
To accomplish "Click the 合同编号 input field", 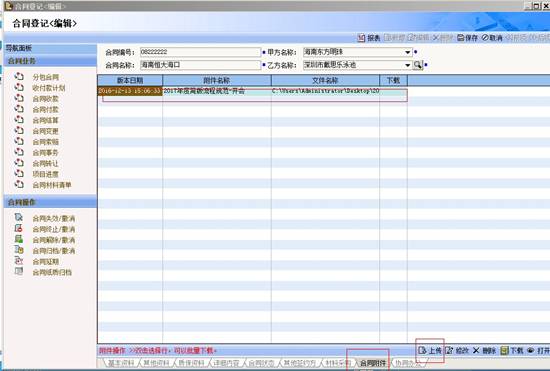I will tap(200, 52).
